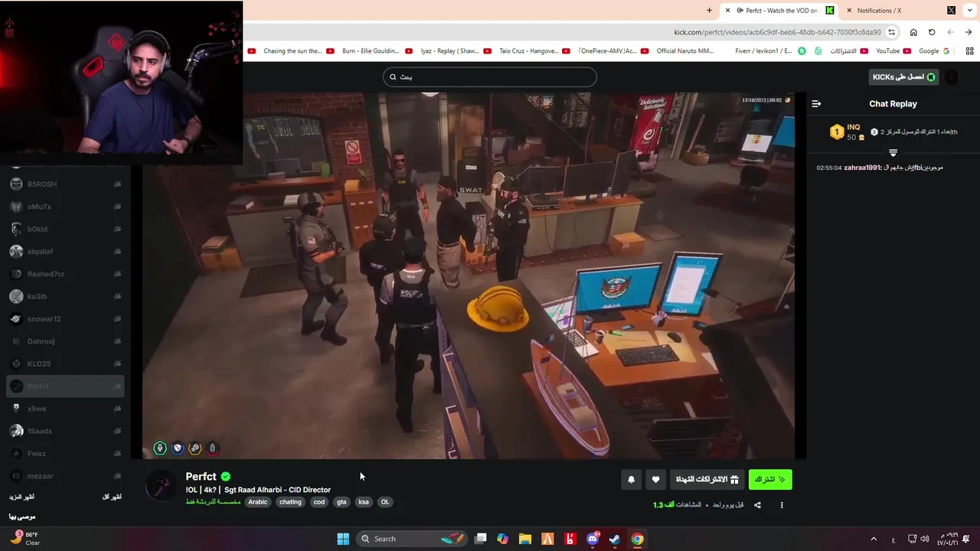Click the OL tag
980x551 pixels.
coord(385,502)
